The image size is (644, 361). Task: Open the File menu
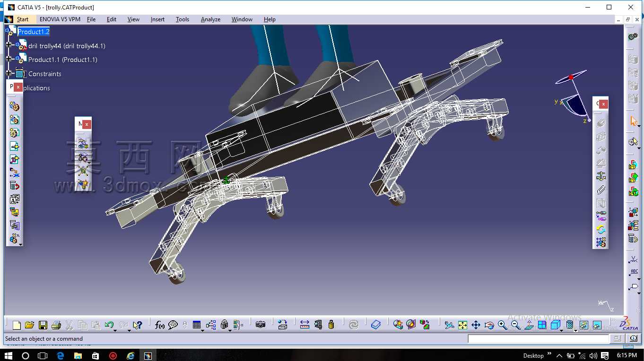pyautogui.click(x=91, y=19)
